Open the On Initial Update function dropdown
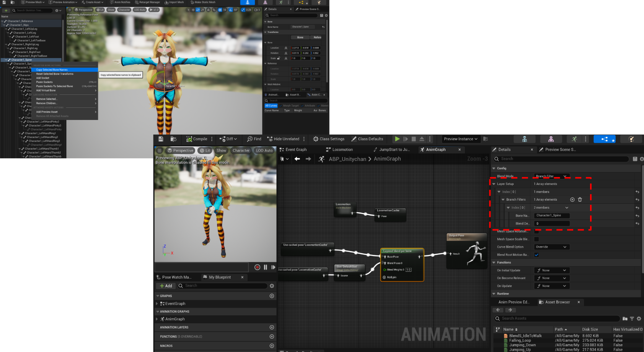 point(551,270)
